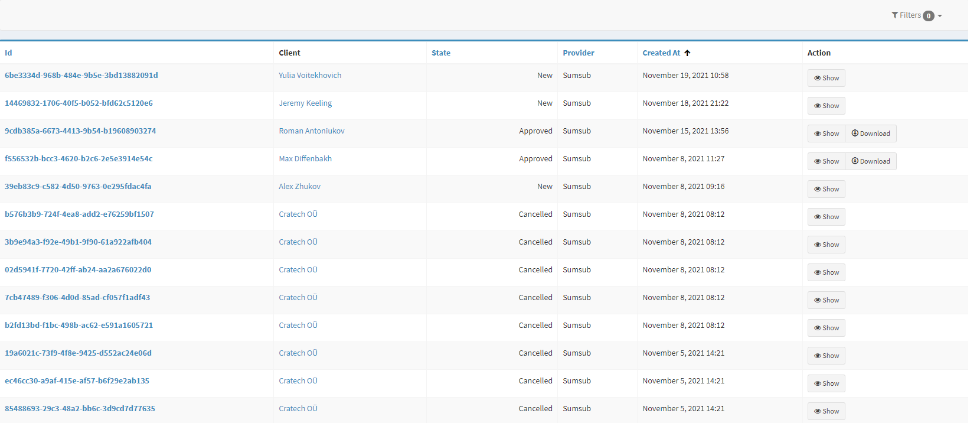Click Download icon in Max Diffenbakh row
Viewport: 980px width, 423px height.
coord(855,161)
